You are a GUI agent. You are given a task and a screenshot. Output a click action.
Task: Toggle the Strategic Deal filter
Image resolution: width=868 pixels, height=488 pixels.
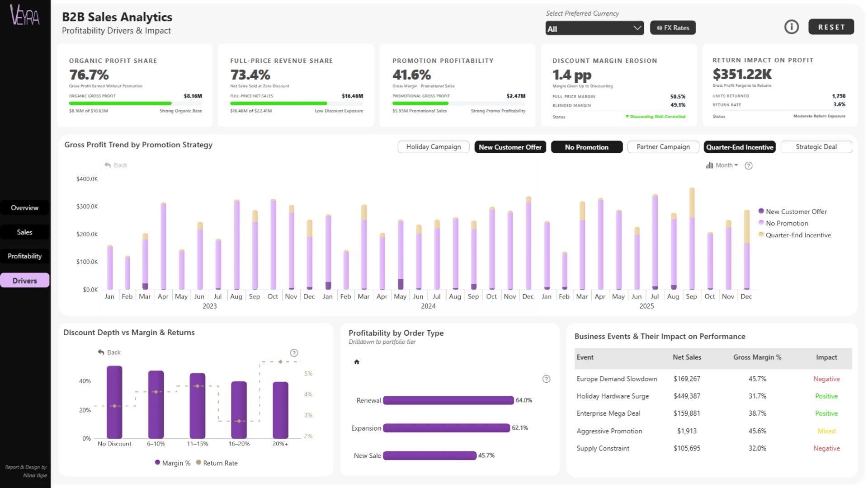pos(816,147)
